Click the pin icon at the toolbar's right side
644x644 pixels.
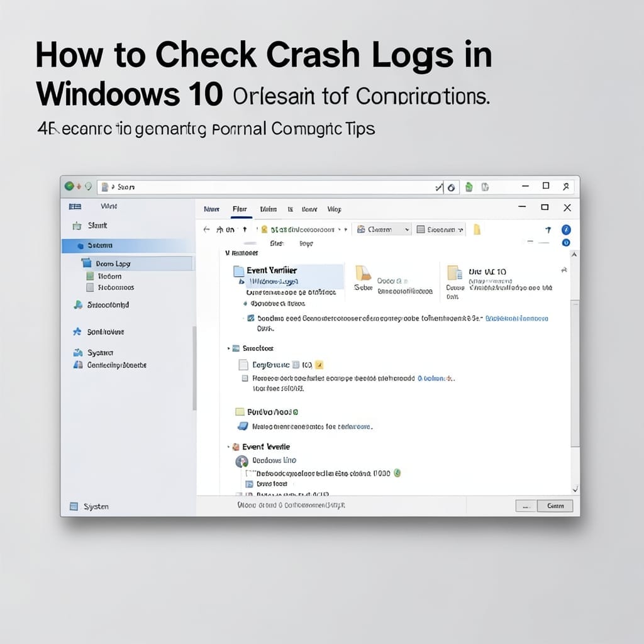(548, 230)
